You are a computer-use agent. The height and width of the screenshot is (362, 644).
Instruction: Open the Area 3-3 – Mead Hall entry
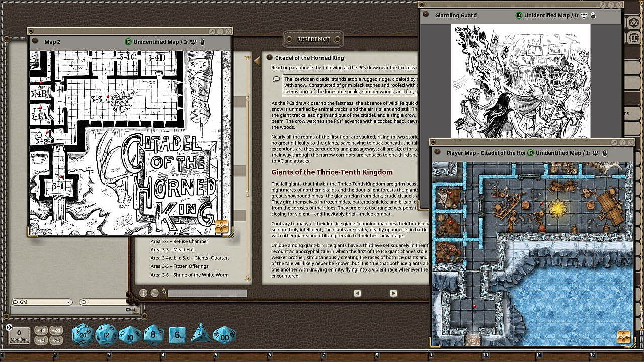tap(173, 250)
